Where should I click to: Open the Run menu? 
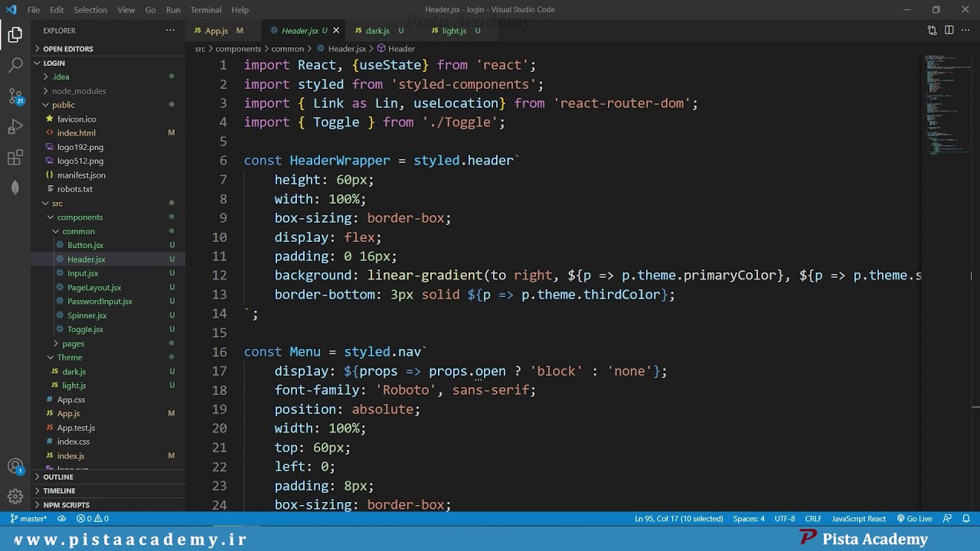[173, 10]
